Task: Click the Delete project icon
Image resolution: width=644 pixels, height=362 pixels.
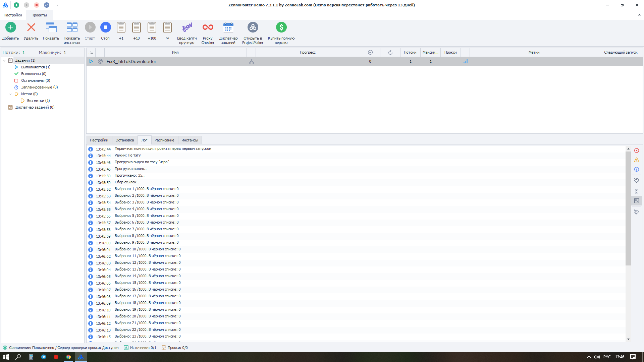Action: tap(31, 27)
